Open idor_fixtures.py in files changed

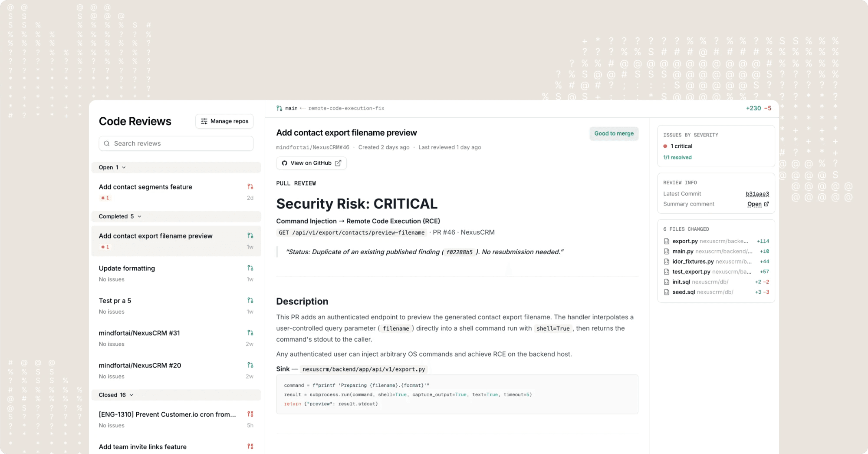coord(716,262)
